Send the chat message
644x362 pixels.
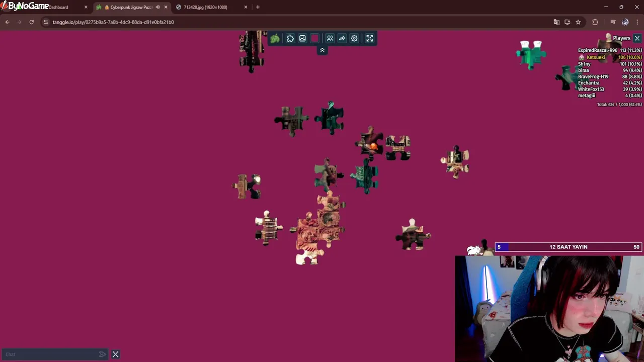[x=103, y=354]
